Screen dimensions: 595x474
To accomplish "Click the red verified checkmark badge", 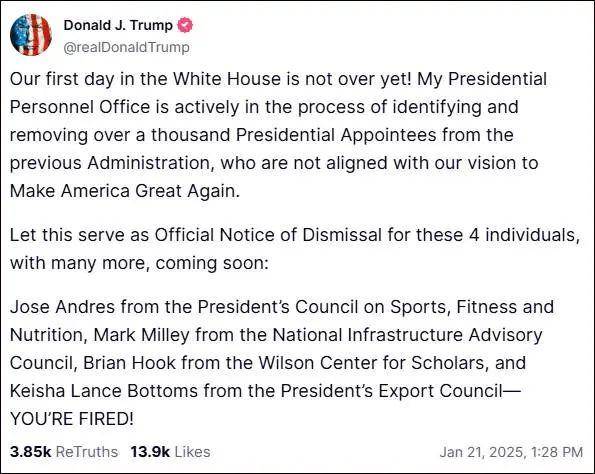I will 185,25.
